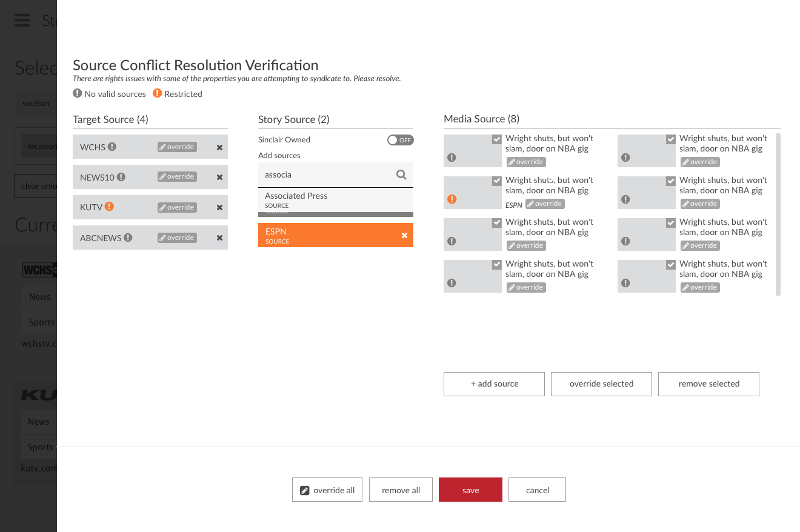
Task: Open thumbnail of first right-column media item
Action: pyautogui.click(x=647, y=151)
